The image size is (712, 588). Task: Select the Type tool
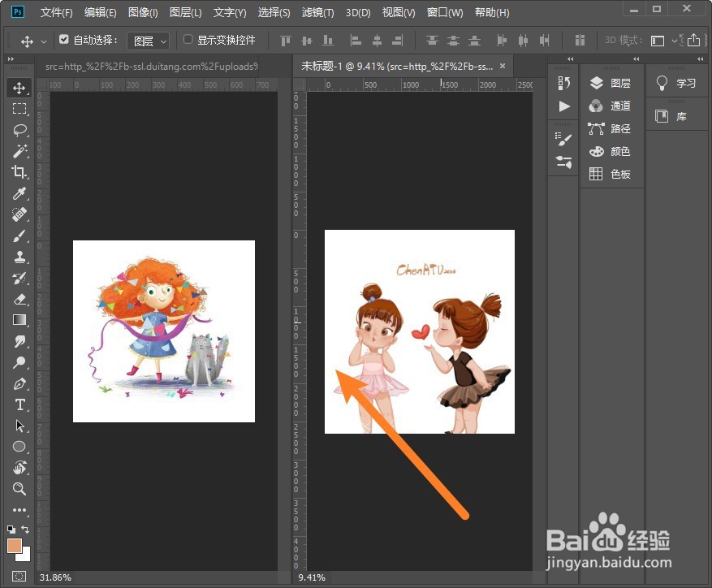click(x=19, y=405)
